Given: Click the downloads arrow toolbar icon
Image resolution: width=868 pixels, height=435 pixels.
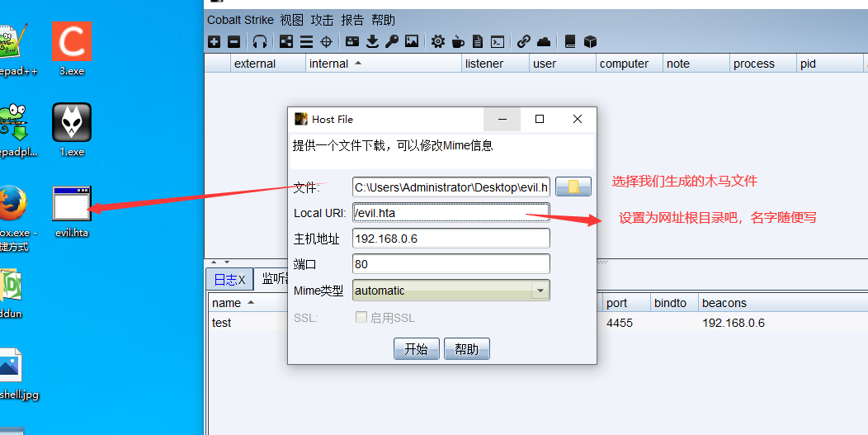Looking at the screenshot, I should click(x=372, y=41).
